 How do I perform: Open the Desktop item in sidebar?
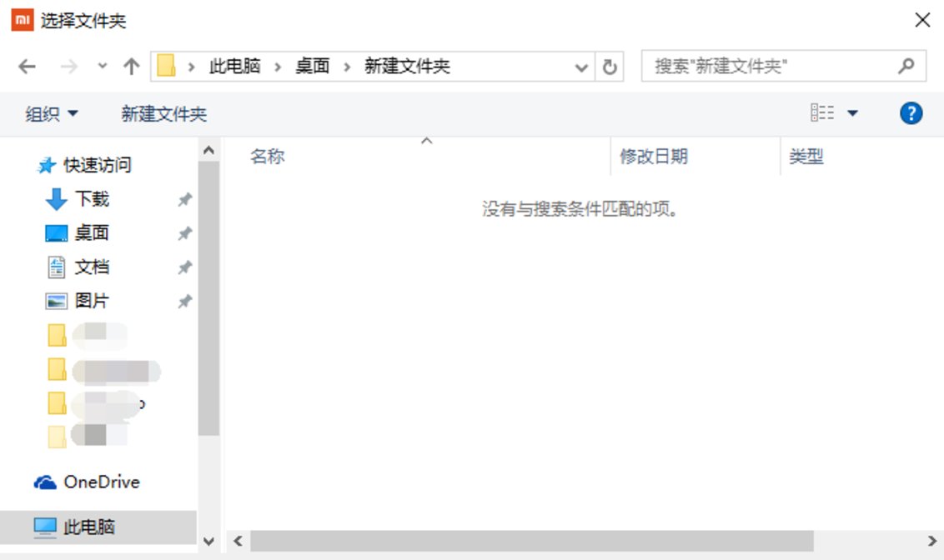click(x=88, y=233)
